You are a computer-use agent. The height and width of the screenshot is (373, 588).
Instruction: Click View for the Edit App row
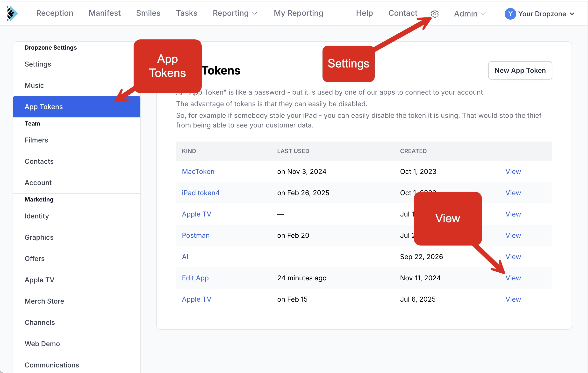pos(513,278)
